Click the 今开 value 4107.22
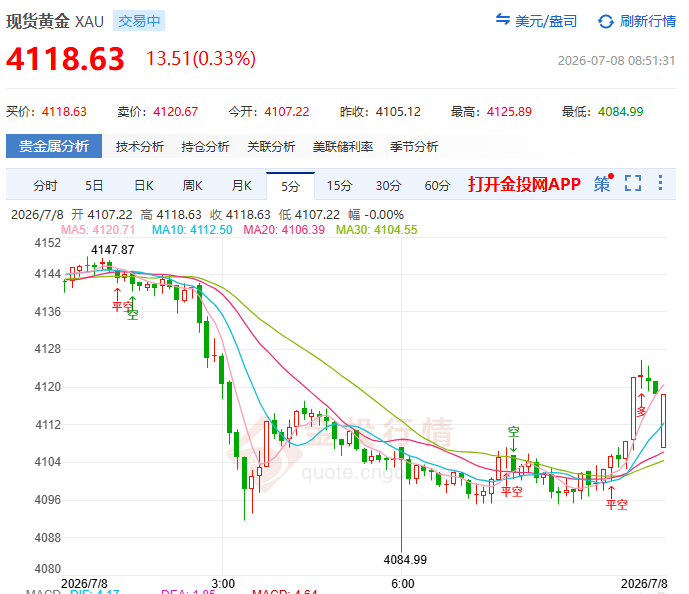The height and width of the screenshot is (594, 689). tap(287, 112)
